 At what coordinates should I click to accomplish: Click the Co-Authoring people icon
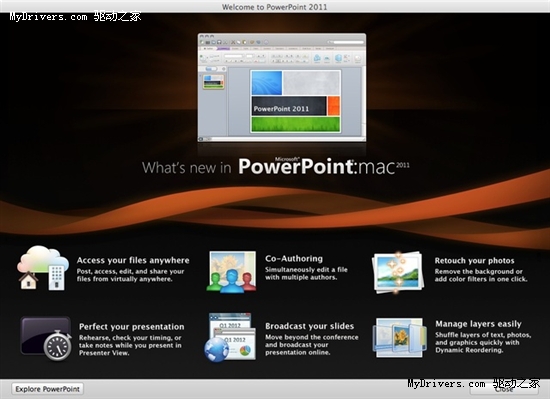pos(231,271)
